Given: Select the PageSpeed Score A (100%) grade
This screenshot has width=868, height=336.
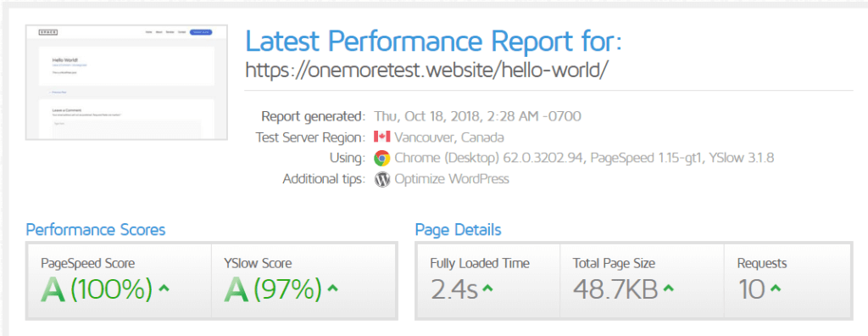Looking at the screenshot, I should click(97, 288).
